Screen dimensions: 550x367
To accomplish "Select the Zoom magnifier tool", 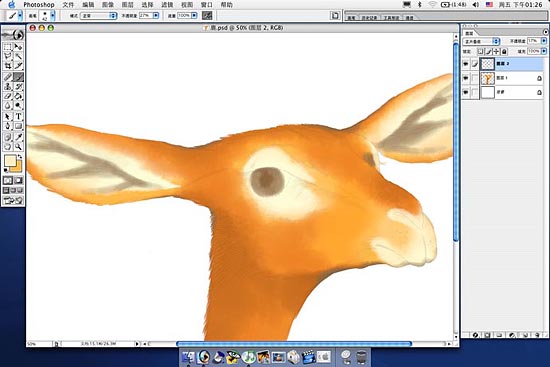I will coord(18,147).
